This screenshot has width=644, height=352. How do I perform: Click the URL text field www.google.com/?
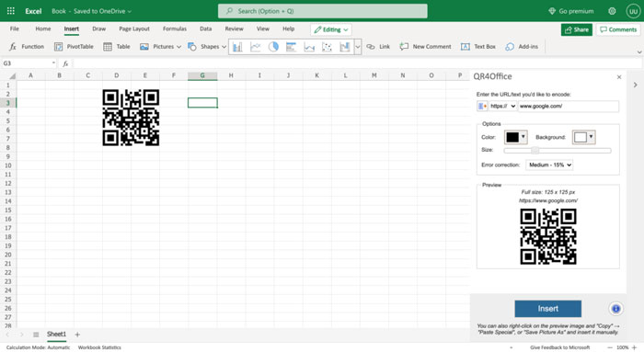point(568,106)
